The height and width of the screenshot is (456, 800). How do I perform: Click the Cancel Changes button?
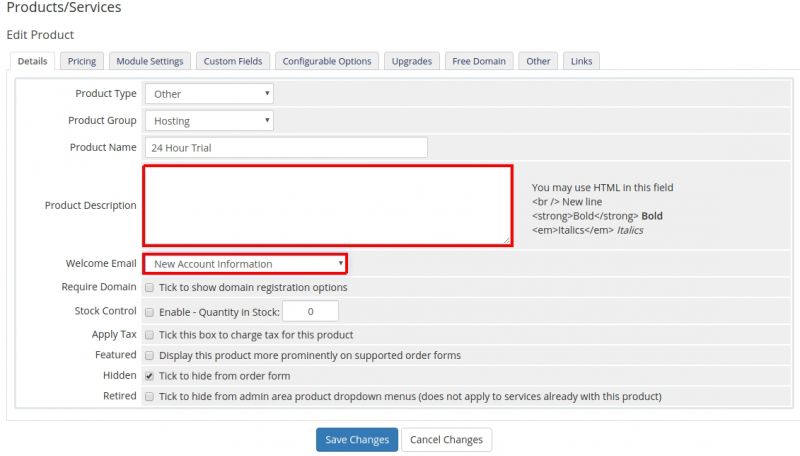(446, 440)
